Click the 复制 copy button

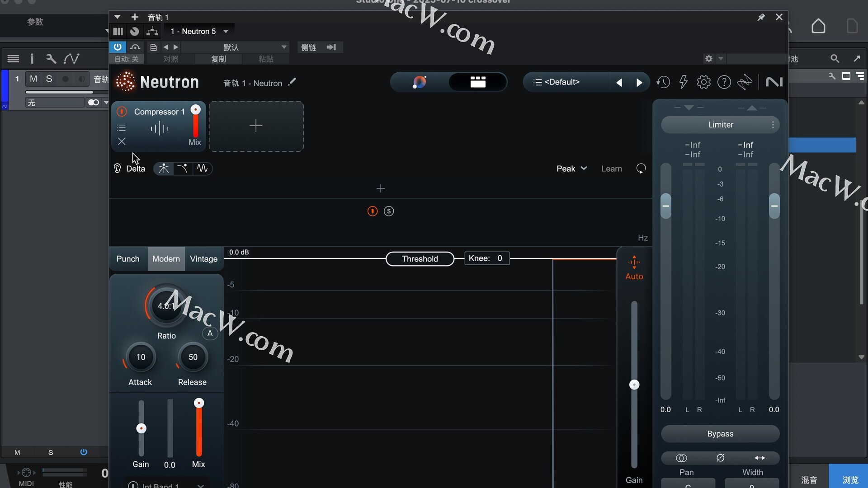tap(219, 59)
